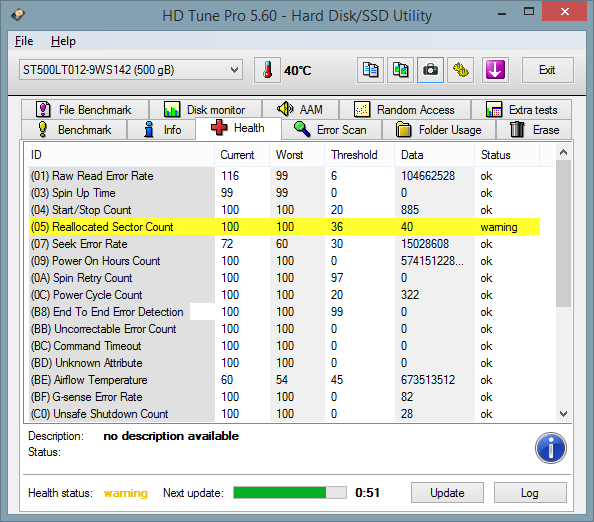This screenshot has width=594, height=522.
Task: Copy screenshot to clipboard toolbar icon
Action: click(400, 70)
